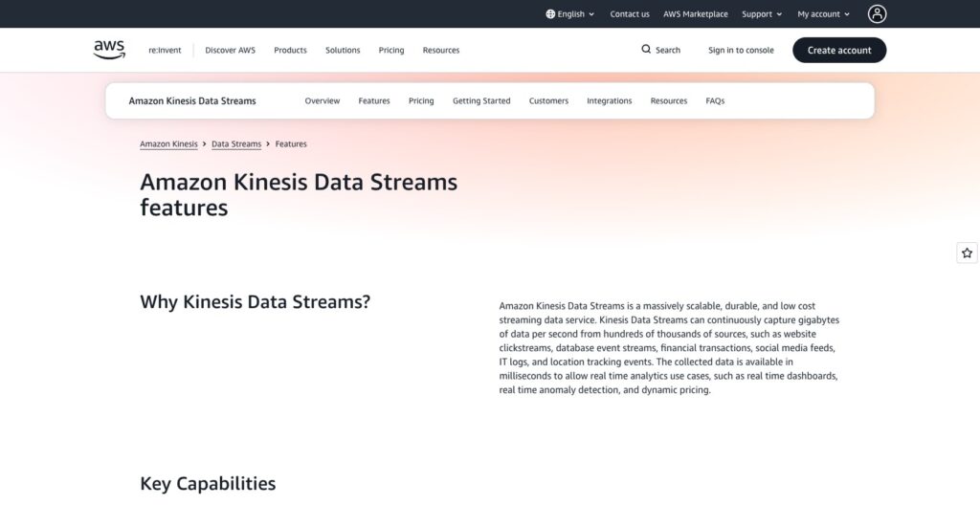The height and width of the screenshot is (505, 980).
Task: Open the Contact us link
Action: 630,13
